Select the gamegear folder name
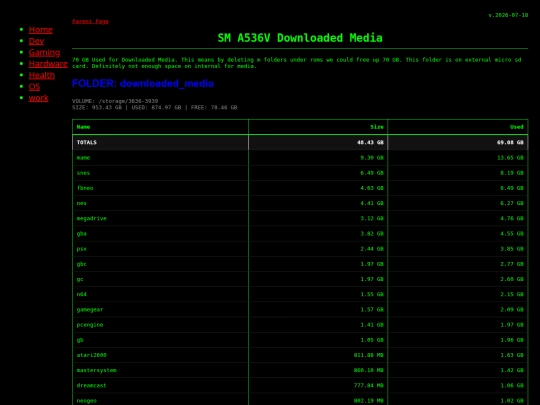 pos(90,309)
